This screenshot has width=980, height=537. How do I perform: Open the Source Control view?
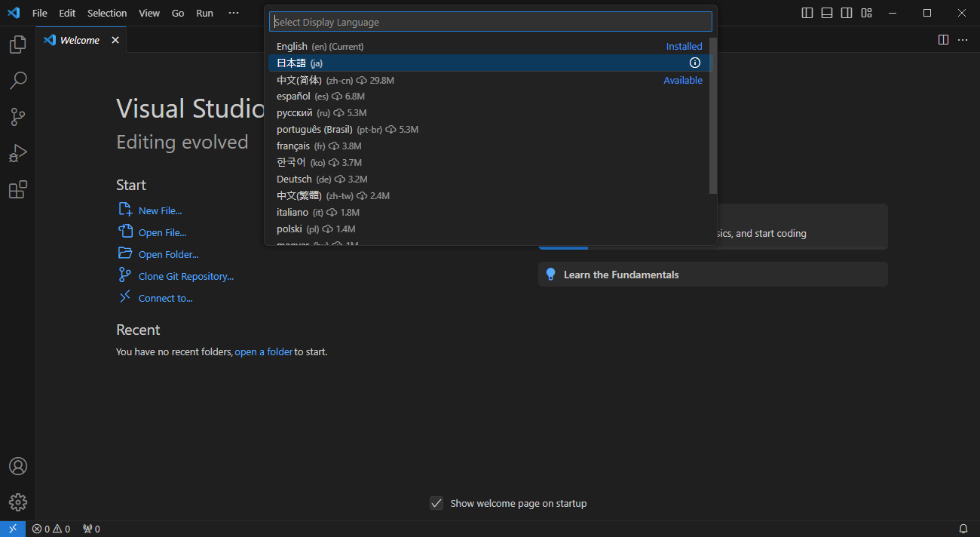tap(17, 117)
